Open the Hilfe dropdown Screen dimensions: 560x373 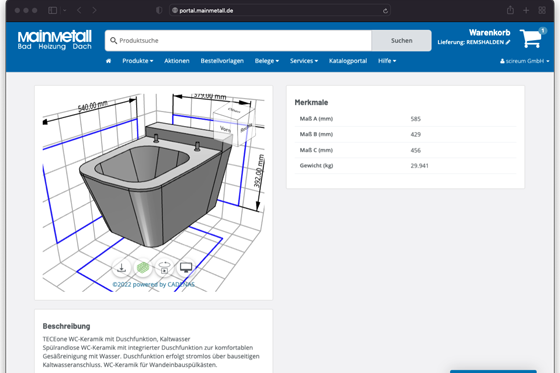click(387, 61)
